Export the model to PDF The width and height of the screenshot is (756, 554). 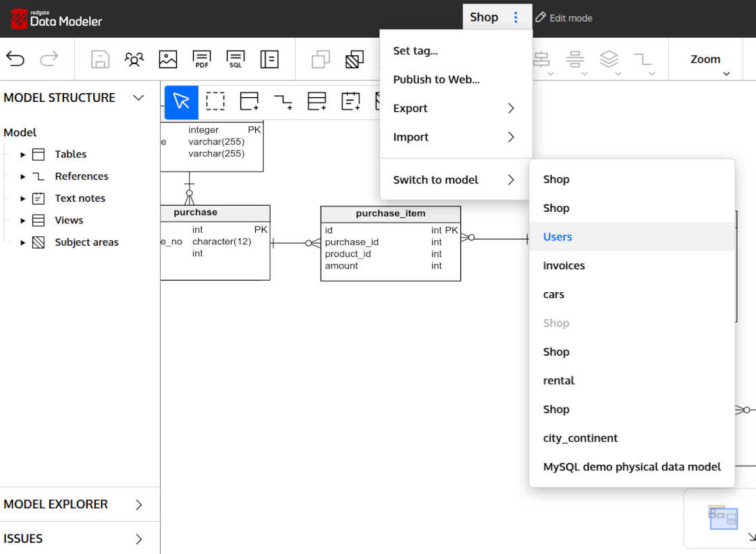[x=202, y=59]
